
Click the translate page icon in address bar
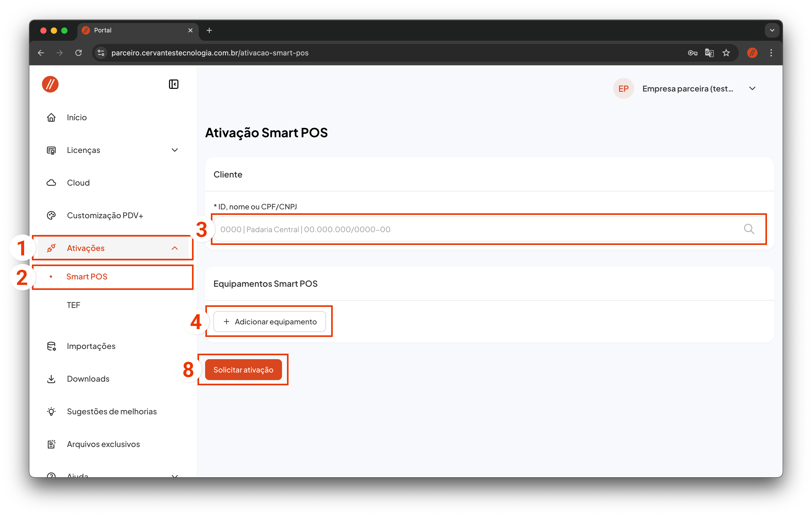pos(709,53)
